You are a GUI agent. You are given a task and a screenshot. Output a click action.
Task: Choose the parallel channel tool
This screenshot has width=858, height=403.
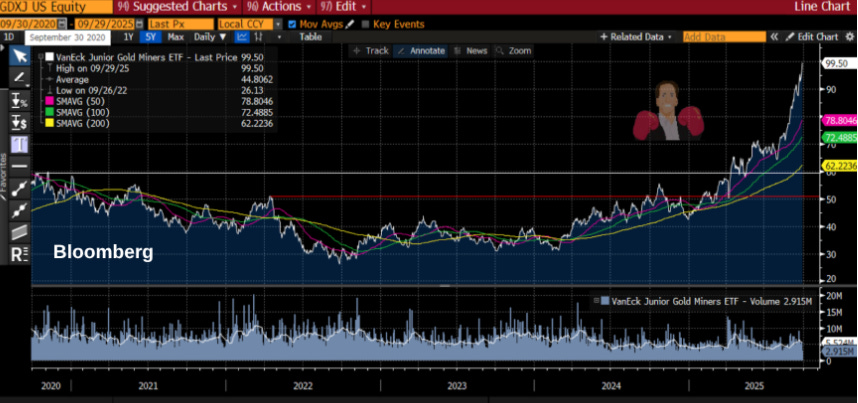[20, 232]
